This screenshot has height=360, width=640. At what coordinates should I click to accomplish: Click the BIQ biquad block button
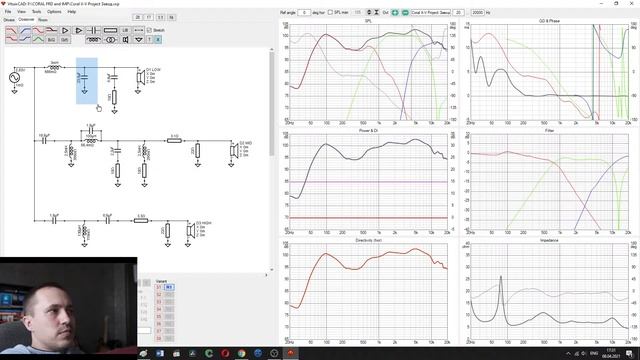[x=51, y=40]
